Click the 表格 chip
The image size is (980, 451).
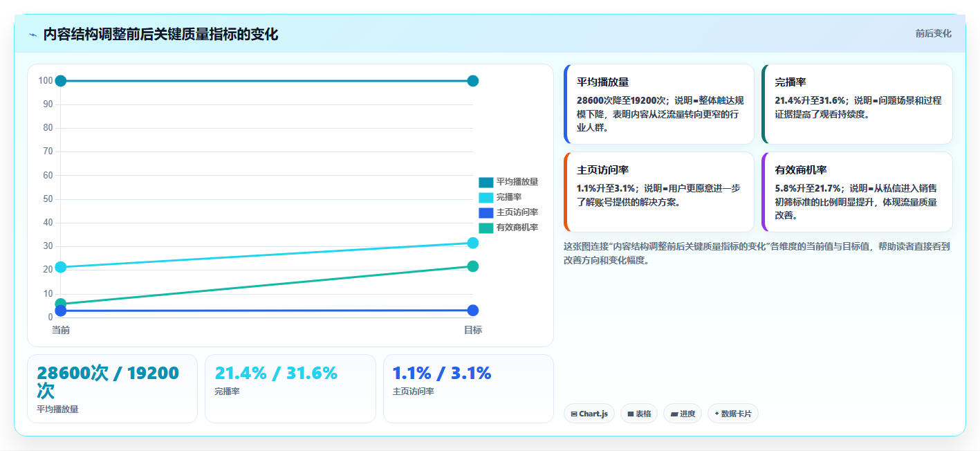click(639, 414)
